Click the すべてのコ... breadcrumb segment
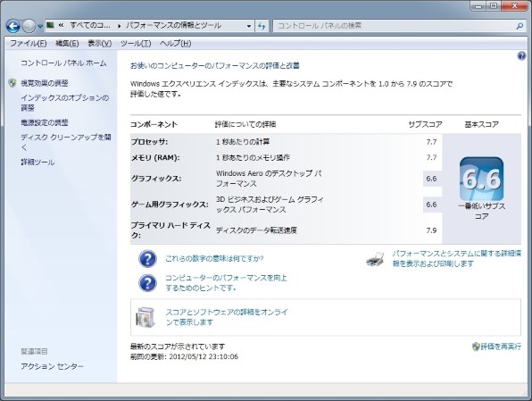Image resolution: width=532 pixels, height=401 pixels. pyautogui.click(x=90, y=26)
